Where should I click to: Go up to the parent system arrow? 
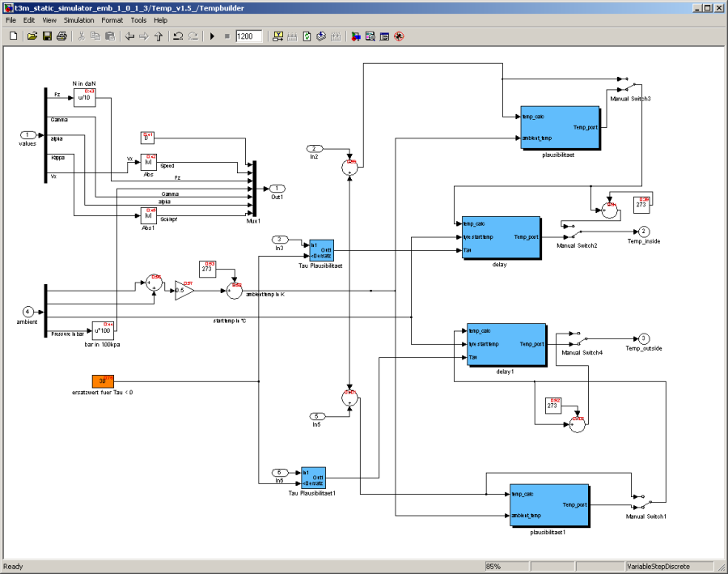point(159,36)
